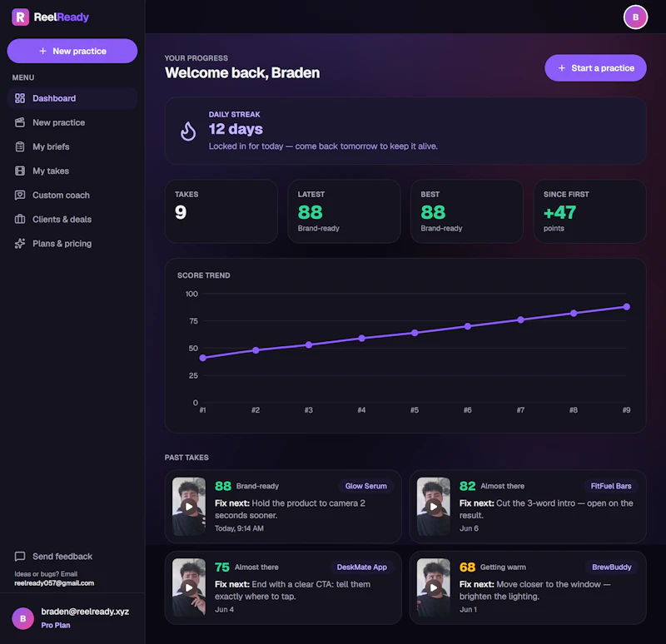Click the Custom coach chat icon

(20, 195)
